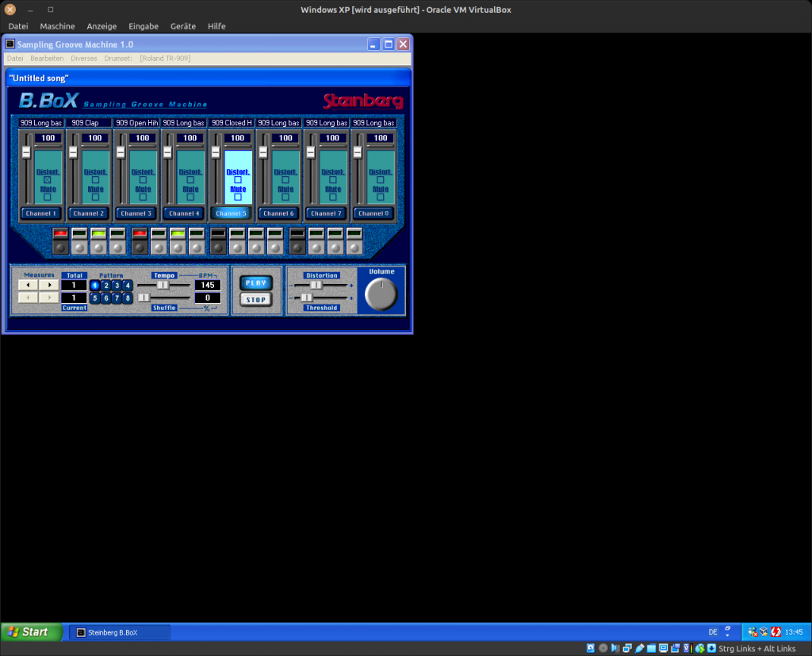
Task: Select the Channel 7 button
Action: [x=324, y=213]
